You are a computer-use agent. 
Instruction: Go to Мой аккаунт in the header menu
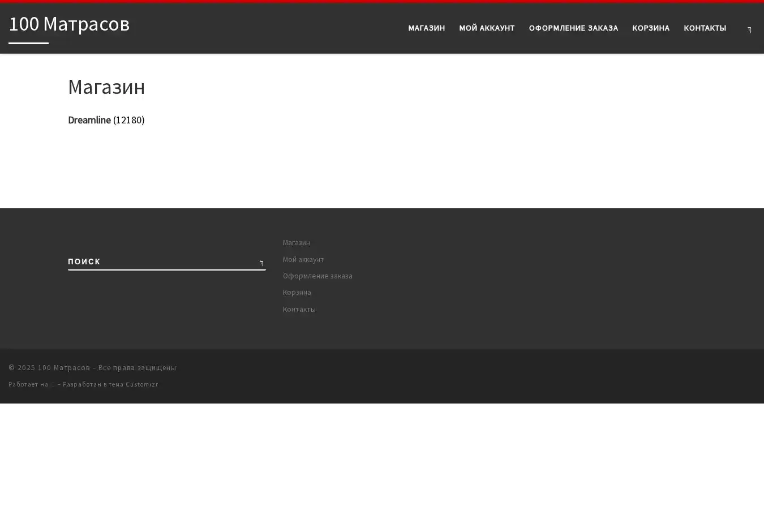(x=487, y=28)
